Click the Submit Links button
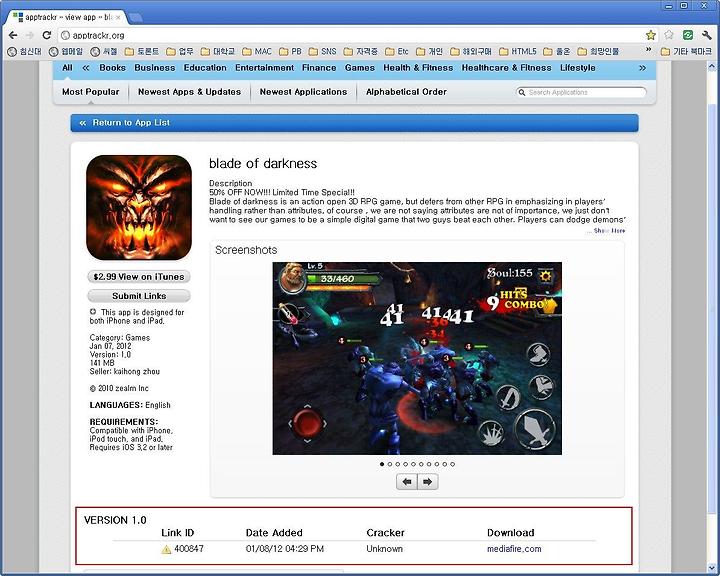 click(x=139, y=296)
